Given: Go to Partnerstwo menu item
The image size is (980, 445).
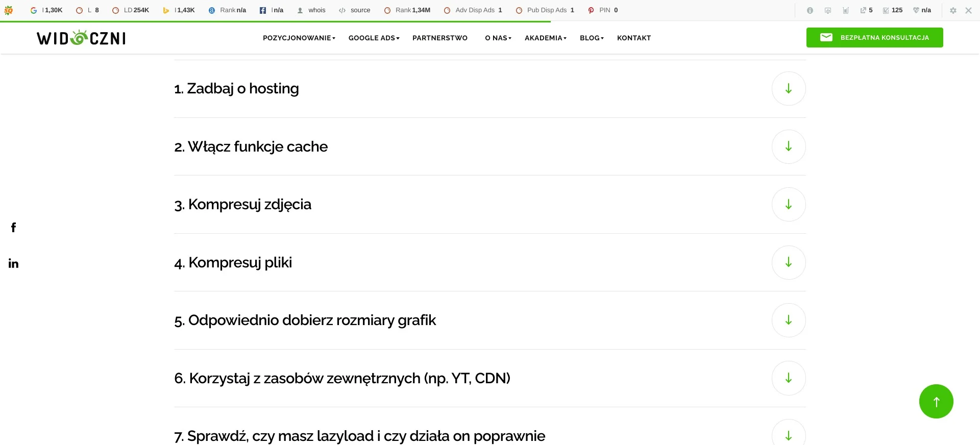Looking at the screenshot, I should point(440,38).
